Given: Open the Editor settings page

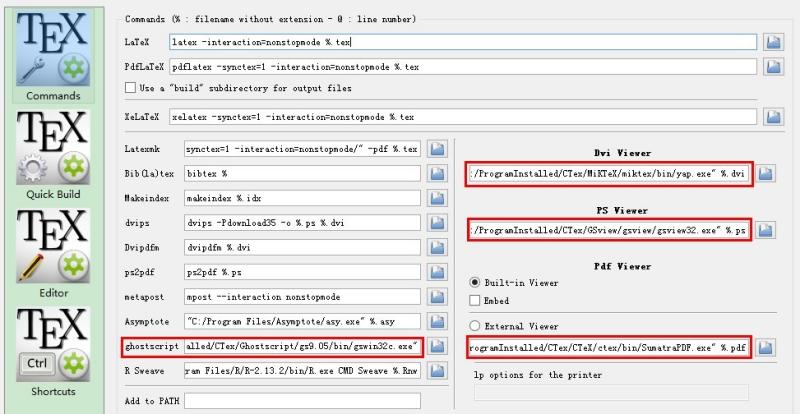Looking at the screenshot, I should pos(53,254).
